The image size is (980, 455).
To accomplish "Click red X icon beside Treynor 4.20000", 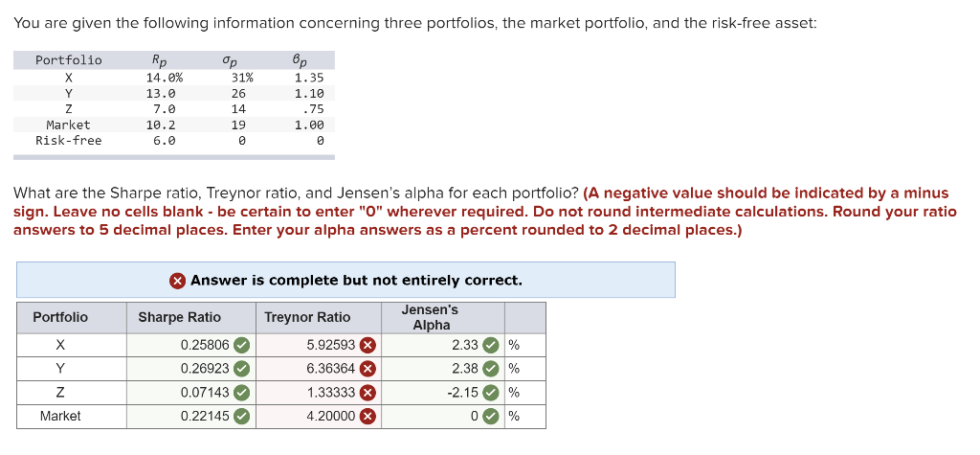I will click(x=367, y=417).
